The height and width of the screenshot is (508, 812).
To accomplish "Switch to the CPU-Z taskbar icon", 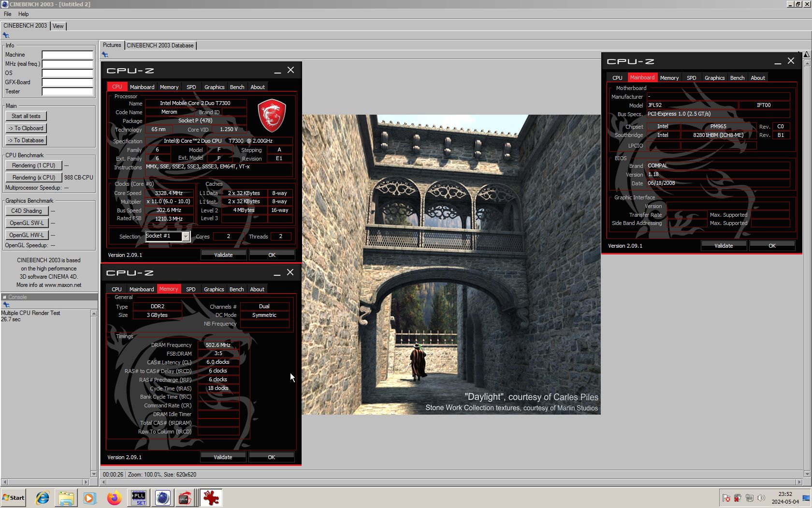I will click(x=185, y=498).
